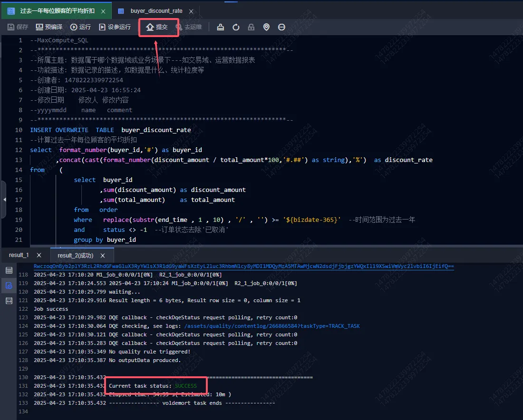Click 设参运行 run with parameters
Screen dimensions: 523x420
(115, 27)
